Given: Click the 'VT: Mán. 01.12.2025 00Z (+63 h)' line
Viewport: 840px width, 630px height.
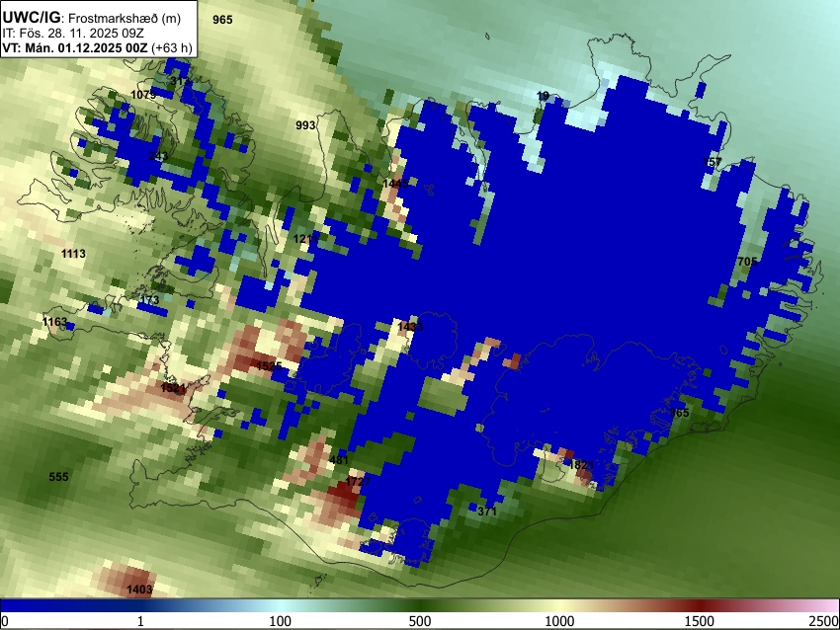Looking at the screenshot, I should tap(97, 47).
